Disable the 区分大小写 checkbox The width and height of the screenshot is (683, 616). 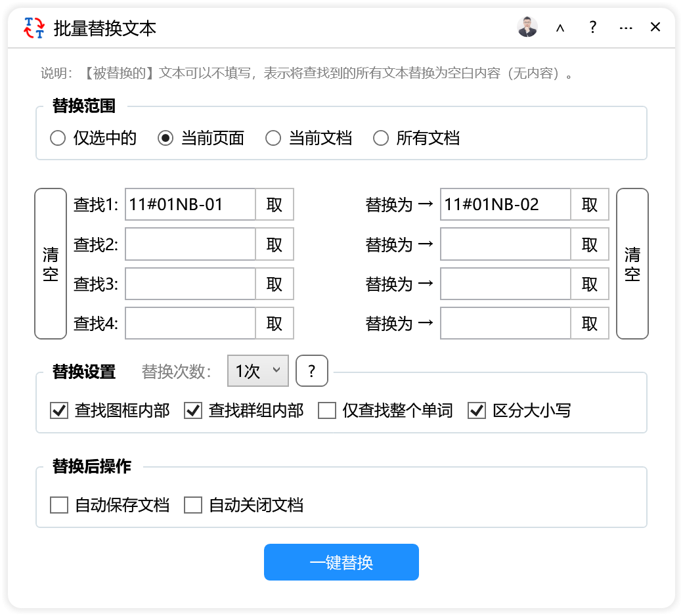[476, 411]
